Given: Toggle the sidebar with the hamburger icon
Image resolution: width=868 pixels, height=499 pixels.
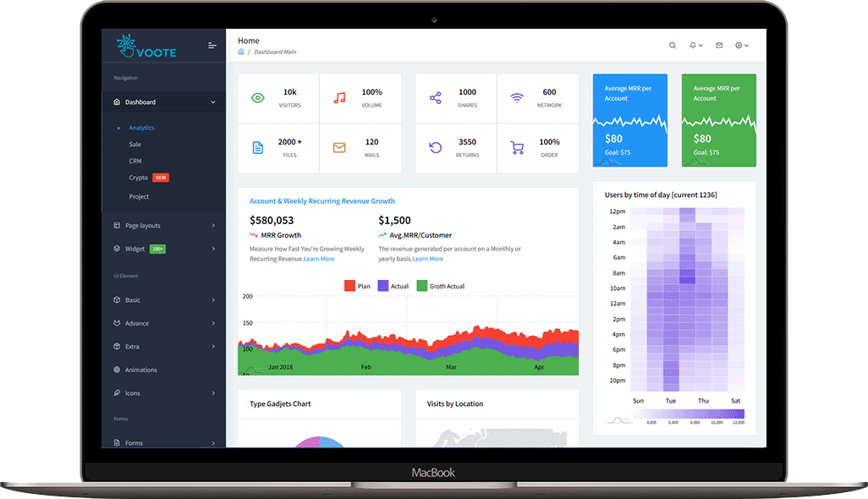Looking at the screenshot, I should pos(212,46).
